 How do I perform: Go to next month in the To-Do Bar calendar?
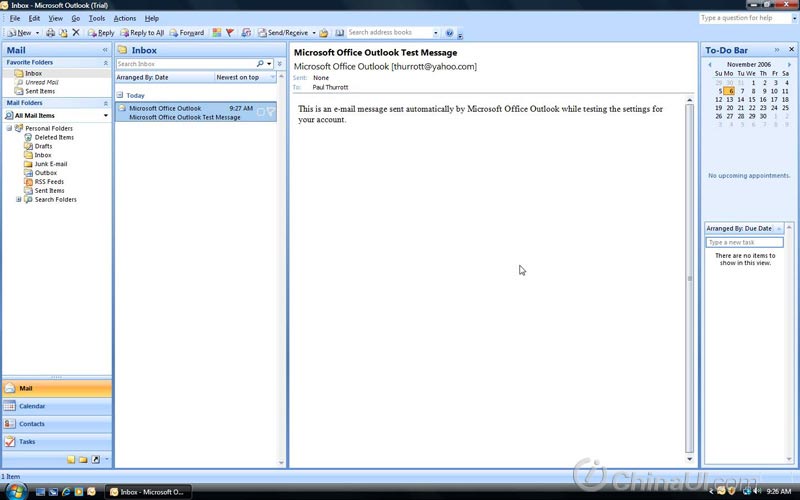[x=789, y=65]
